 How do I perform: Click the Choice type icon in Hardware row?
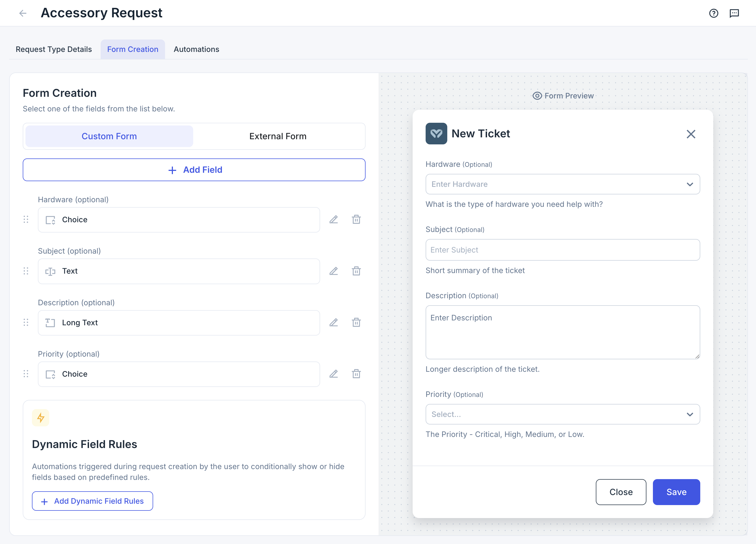(50, 220)
